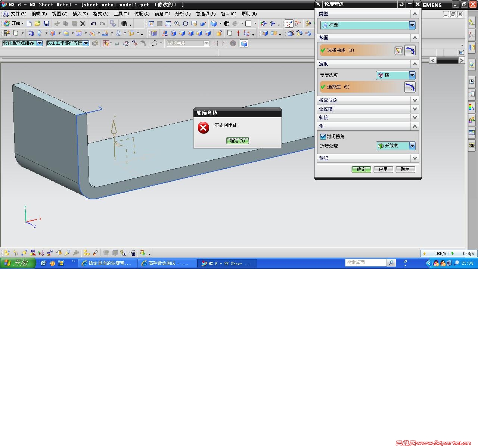Open the 分析(L) menu
This screenshot has width=478, height=448.
tap(183, 14)
